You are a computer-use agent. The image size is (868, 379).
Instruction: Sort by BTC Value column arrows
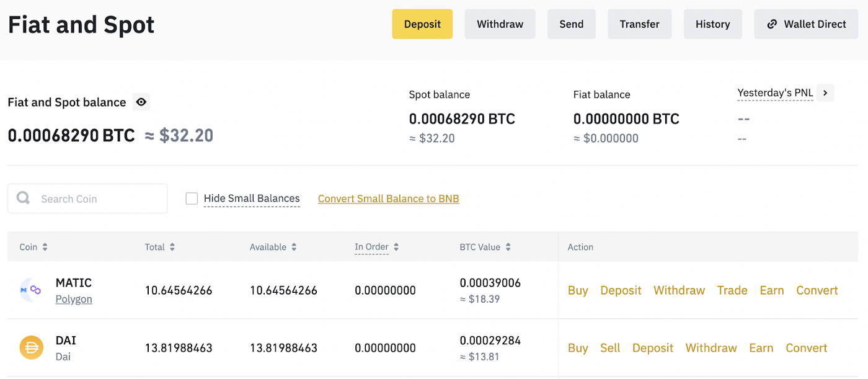point(508,247)
